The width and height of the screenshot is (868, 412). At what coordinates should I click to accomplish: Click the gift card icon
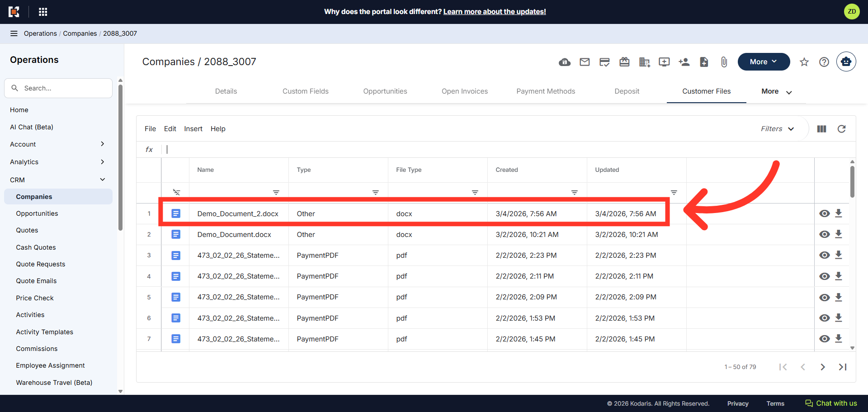(x=624, y=62)
